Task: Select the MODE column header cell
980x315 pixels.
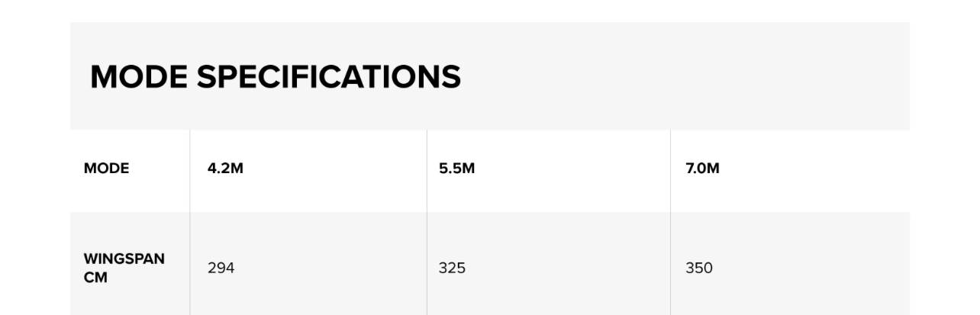Action: point(106,169)
